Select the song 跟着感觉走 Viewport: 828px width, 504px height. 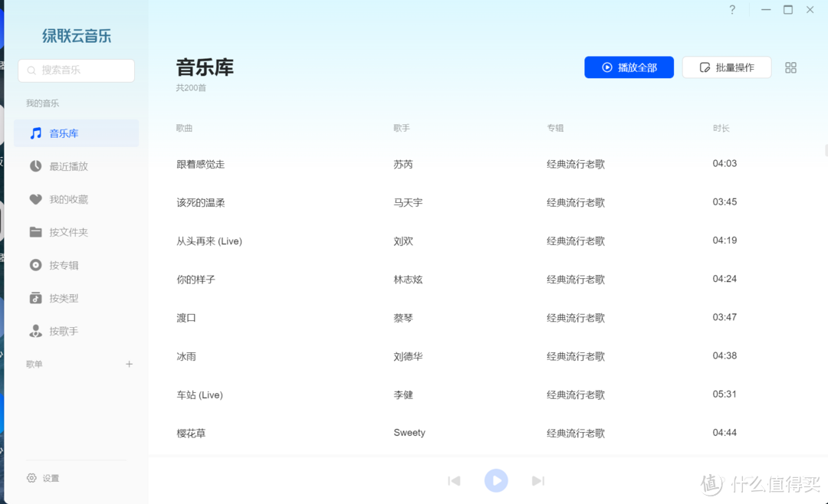(198, 163)
